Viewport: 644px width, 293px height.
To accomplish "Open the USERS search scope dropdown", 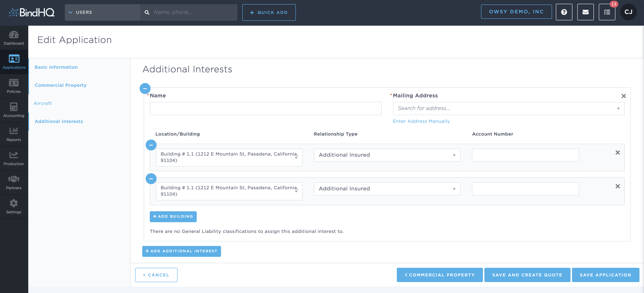I will coord(102,12).
